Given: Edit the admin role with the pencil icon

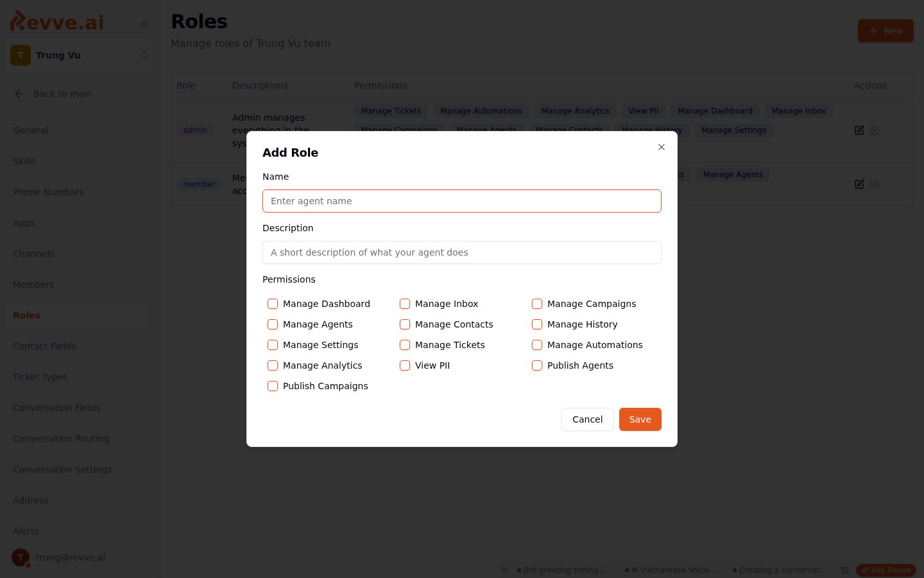Looking at the screenshot, I should [x=859, y=130].
